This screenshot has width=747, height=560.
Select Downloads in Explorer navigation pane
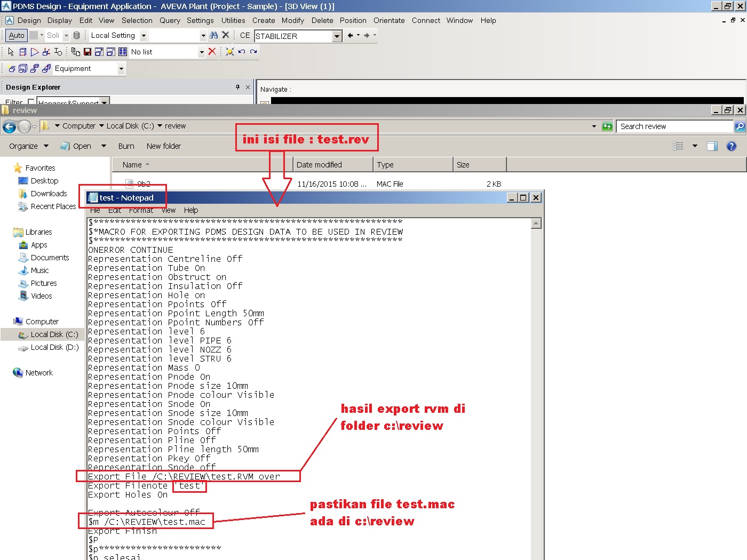point(49,194)
